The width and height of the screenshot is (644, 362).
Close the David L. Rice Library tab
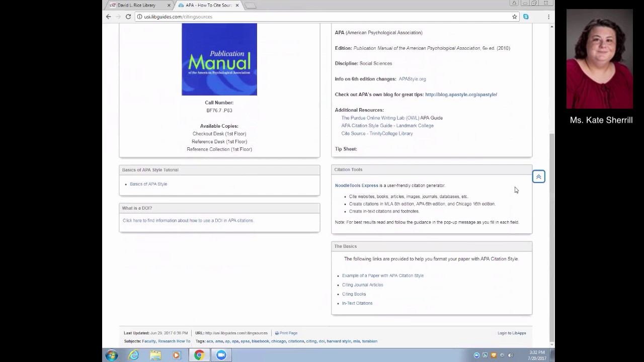tap(169, 5)
